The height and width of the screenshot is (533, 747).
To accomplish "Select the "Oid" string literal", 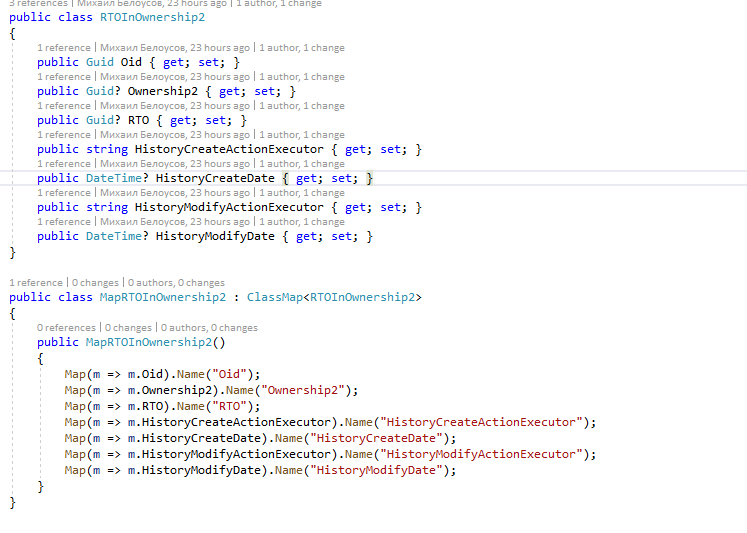I will (x=229, y=374).
